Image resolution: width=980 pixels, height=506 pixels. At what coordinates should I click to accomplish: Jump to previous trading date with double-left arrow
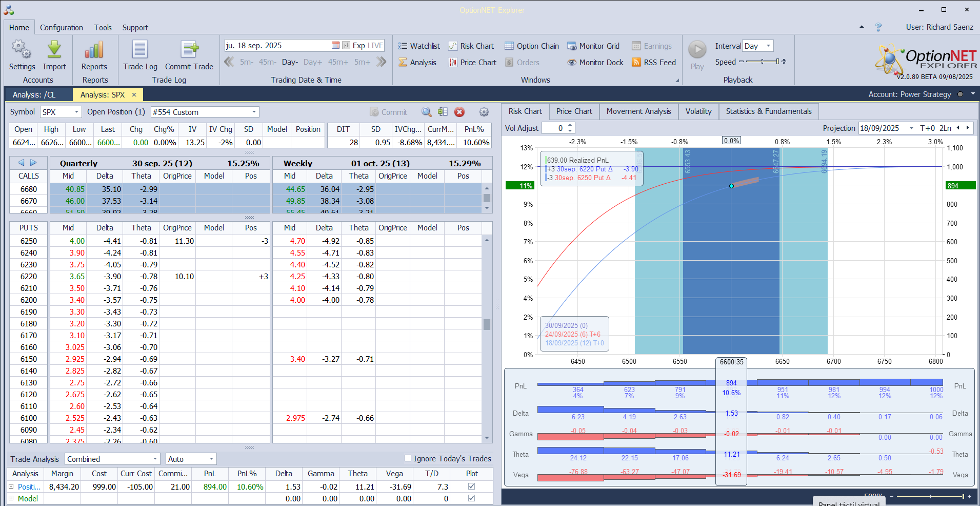point(229,62)
